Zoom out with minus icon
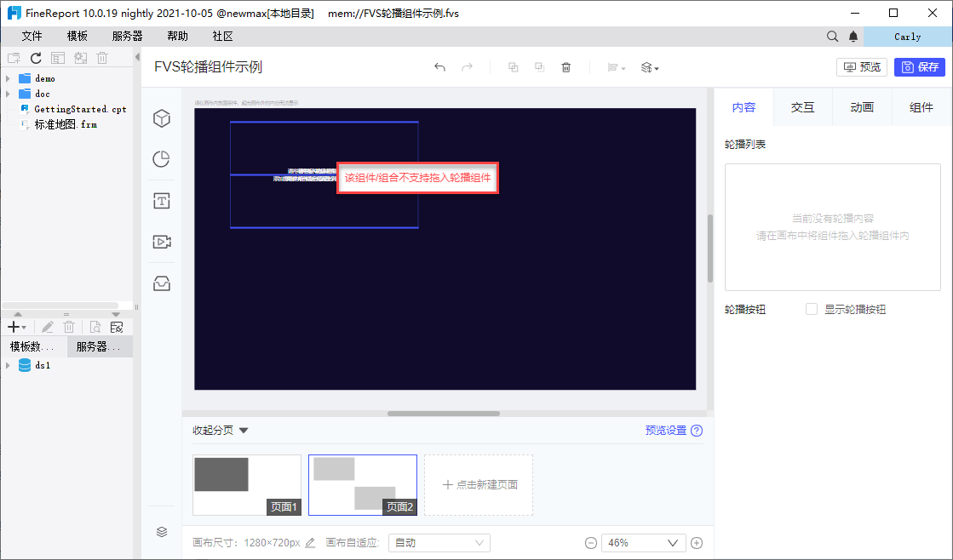 (591, 543)
